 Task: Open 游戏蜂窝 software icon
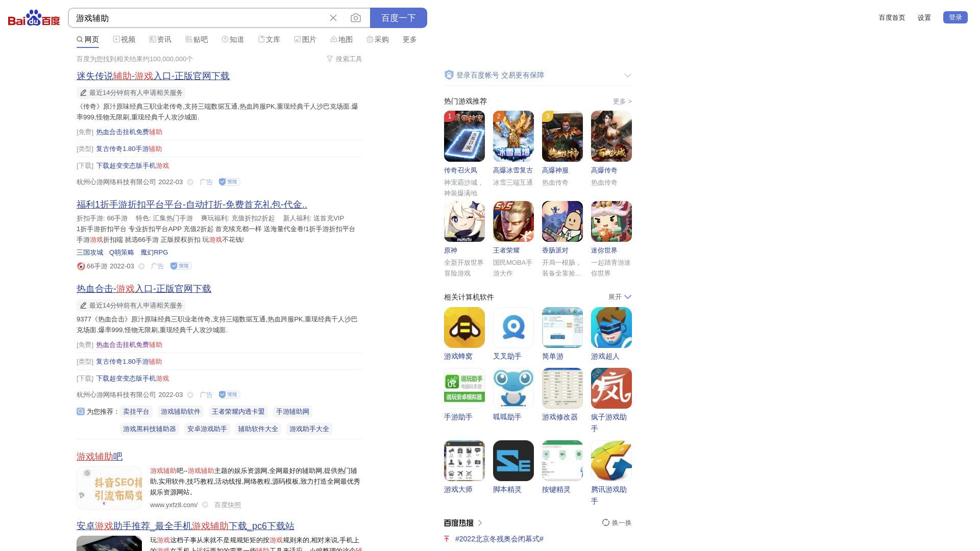pyautogui.click(x=464, y=328)
